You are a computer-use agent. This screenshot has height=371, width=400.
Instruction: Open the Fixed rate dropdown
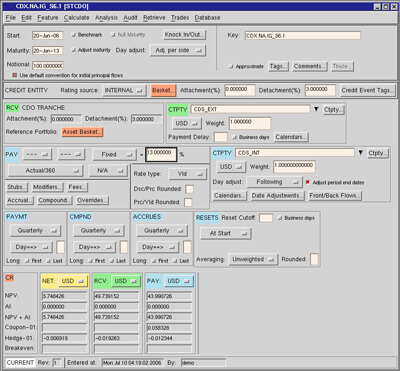coord(114,155)
